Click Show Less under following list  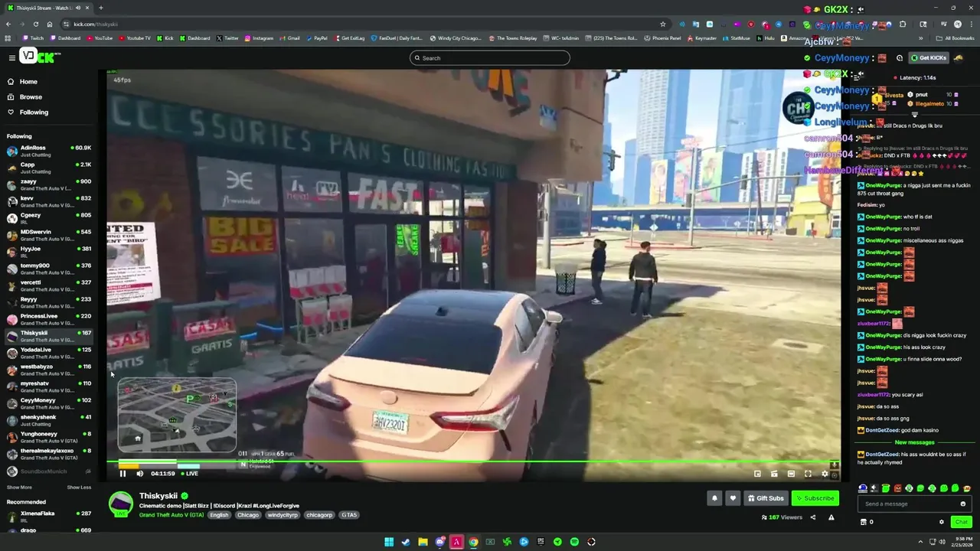(x=79, y=487)
